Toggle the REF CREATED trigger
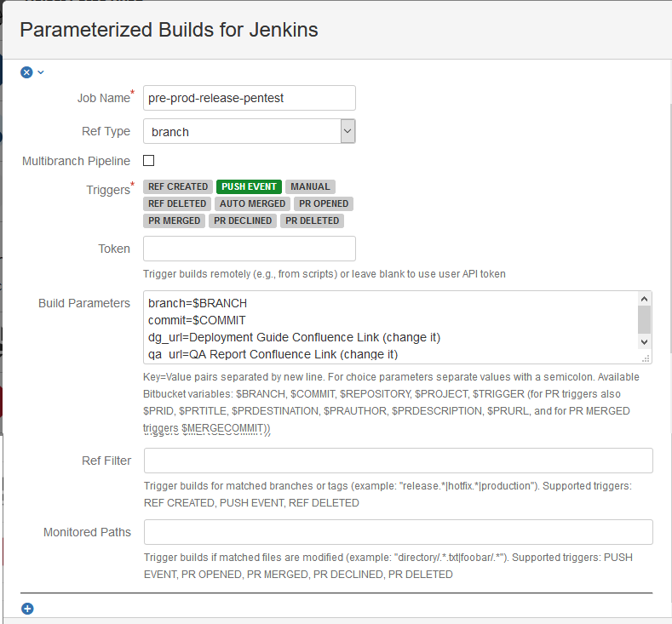Screen dimensions: 672x624 [x=178, y=186]
